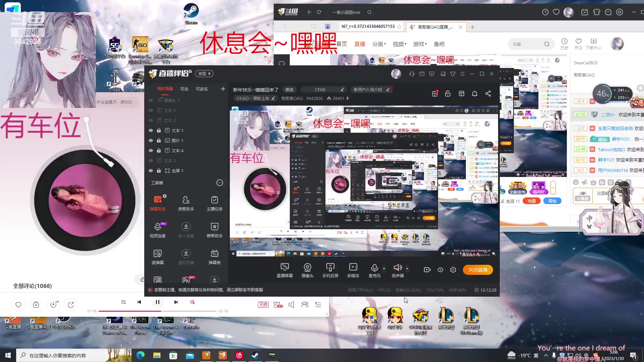Open the recording camera icon beside 关闭直播
The image size is (644, 362).
427,270
